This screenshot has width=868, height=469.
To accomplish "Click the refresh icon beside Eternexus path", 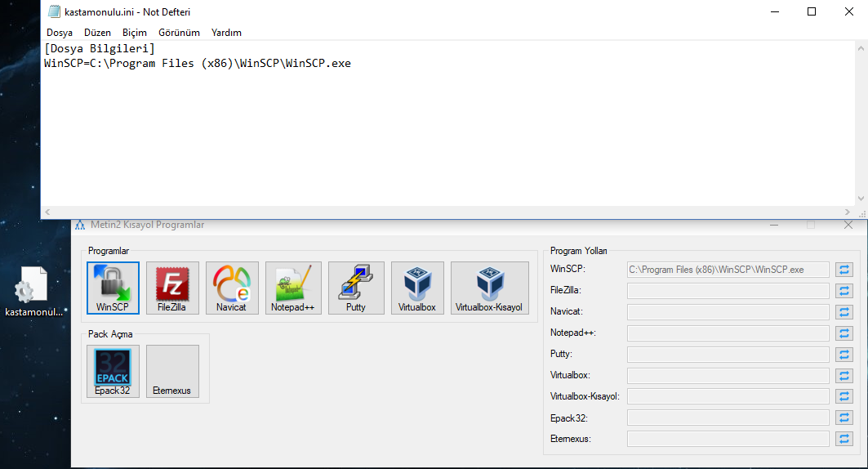I will tap(844, 439).
